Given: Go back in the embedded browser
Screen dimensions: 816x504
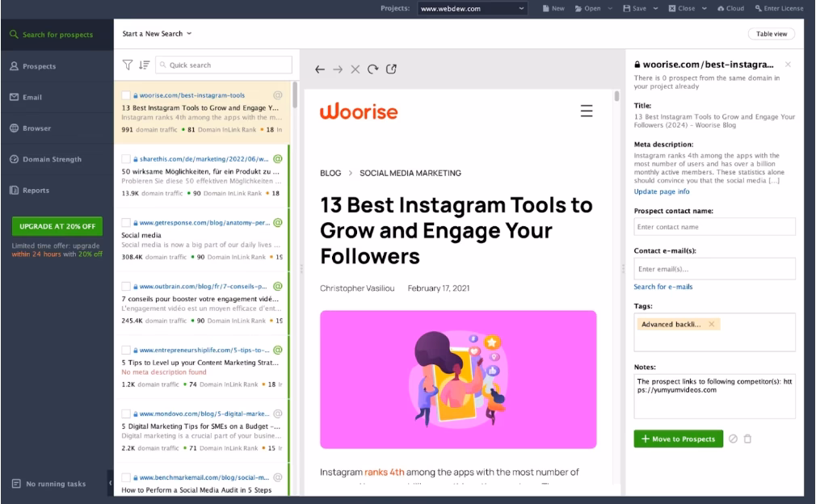Looking at the screenshot, I should pos(320,69).
